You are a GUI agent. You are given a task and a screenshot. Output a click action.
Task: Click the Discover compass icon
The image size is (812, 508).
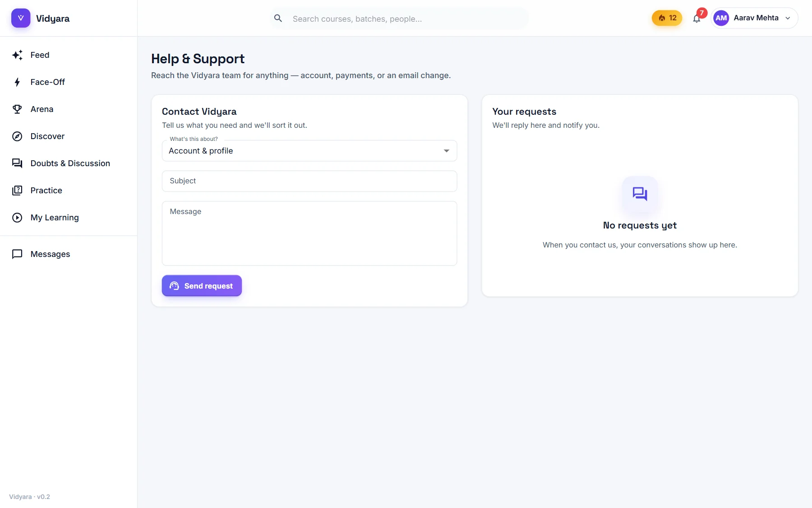pyautogui.click(x=17, y=136)
